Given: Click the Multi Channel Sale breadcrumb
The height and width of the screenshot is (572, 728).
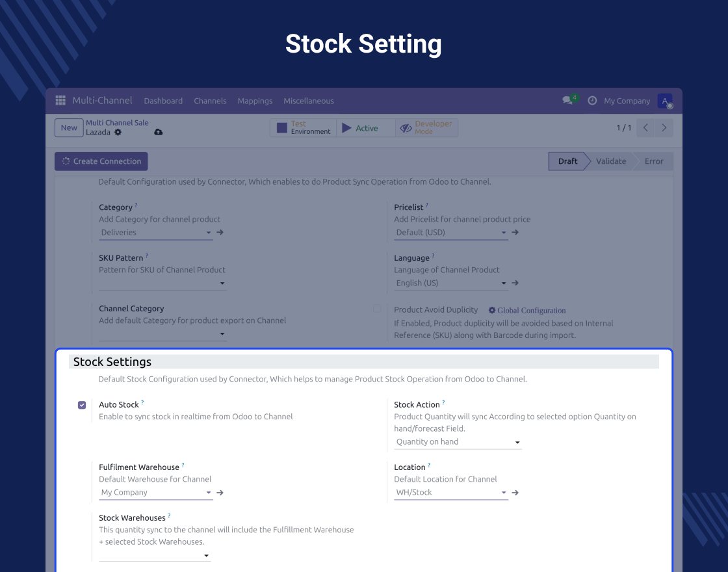Looking at the screenshot, I should (117, 123).
